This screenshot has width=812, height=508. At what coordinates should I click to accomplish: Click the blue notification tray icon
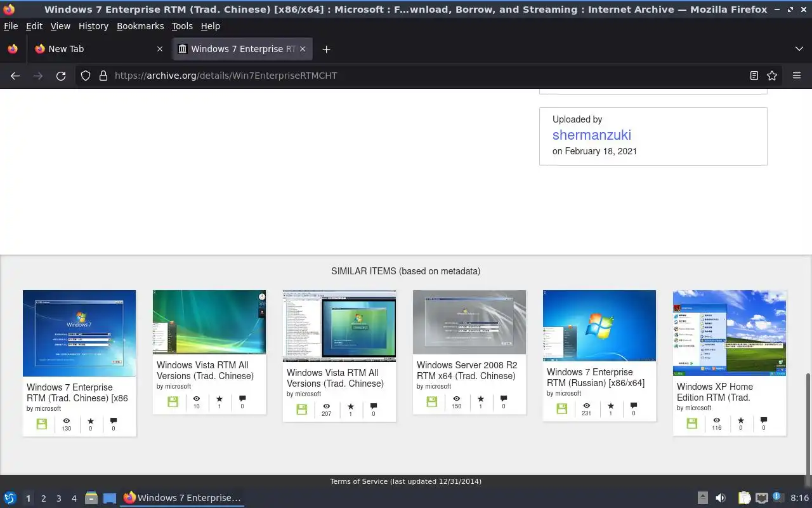coord(778,497)
